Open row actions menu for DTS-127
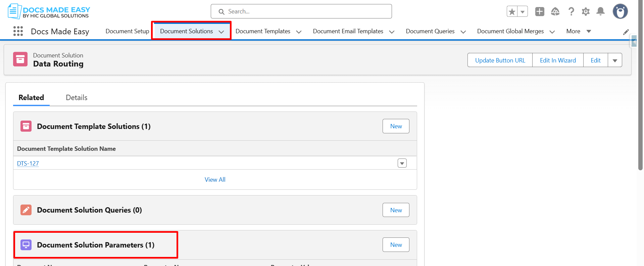Screen dimensions: 644x266 click(x=402, y=163)
